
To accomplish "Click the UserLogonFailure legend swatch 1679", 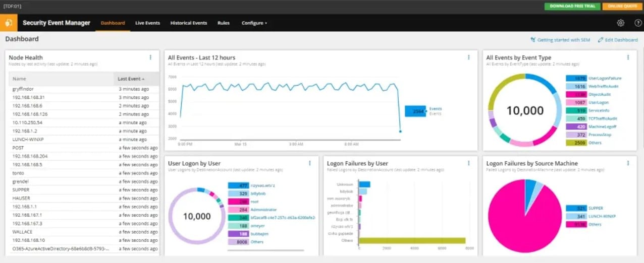I will click(x=576, y=78).
